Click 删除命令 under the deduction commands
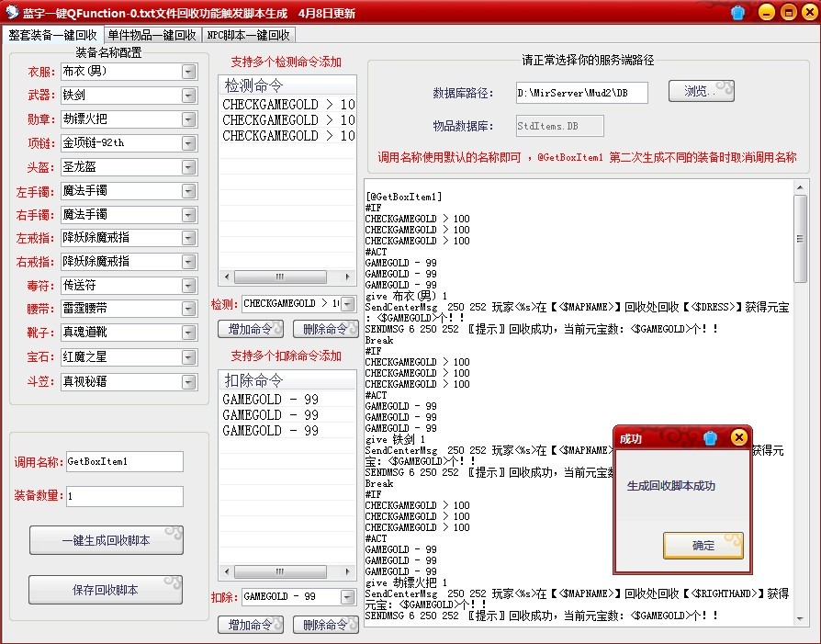This screenshot has width=821, height=644. pos(326,624)
